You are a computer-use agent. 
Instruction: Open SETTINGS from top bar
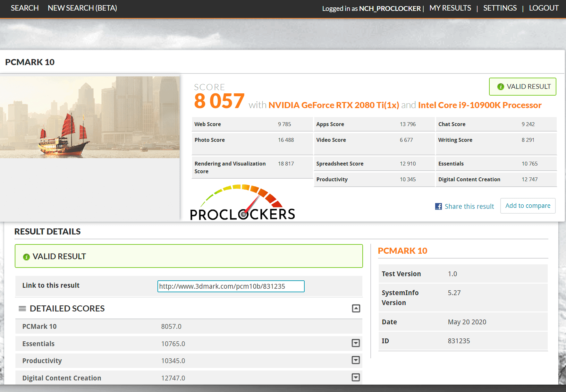(x=500, y=8)
